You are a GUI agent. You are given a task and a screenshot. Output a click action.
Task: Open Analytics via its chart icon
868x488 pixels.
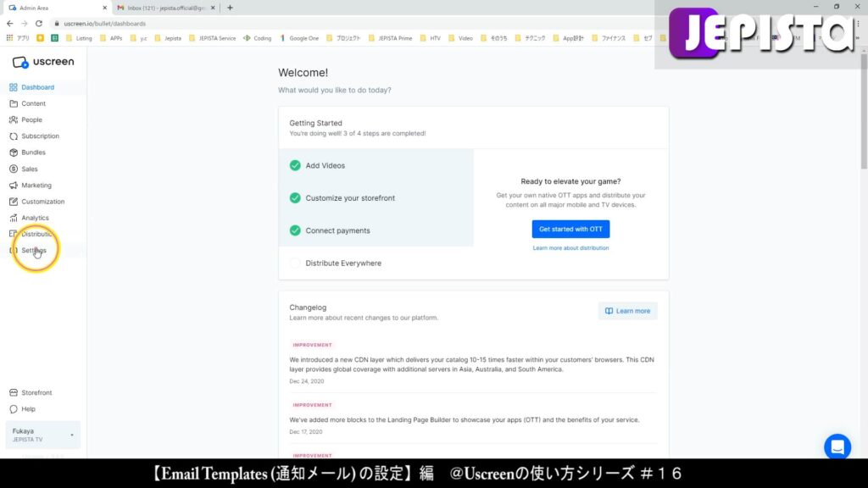click(x=14, y=218)
